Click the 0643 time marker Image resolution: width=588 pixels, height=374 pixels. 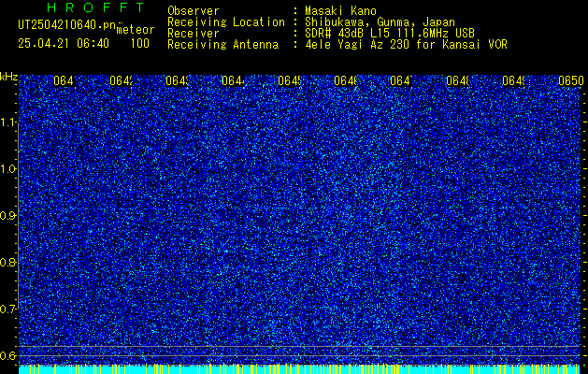point(177,81)
